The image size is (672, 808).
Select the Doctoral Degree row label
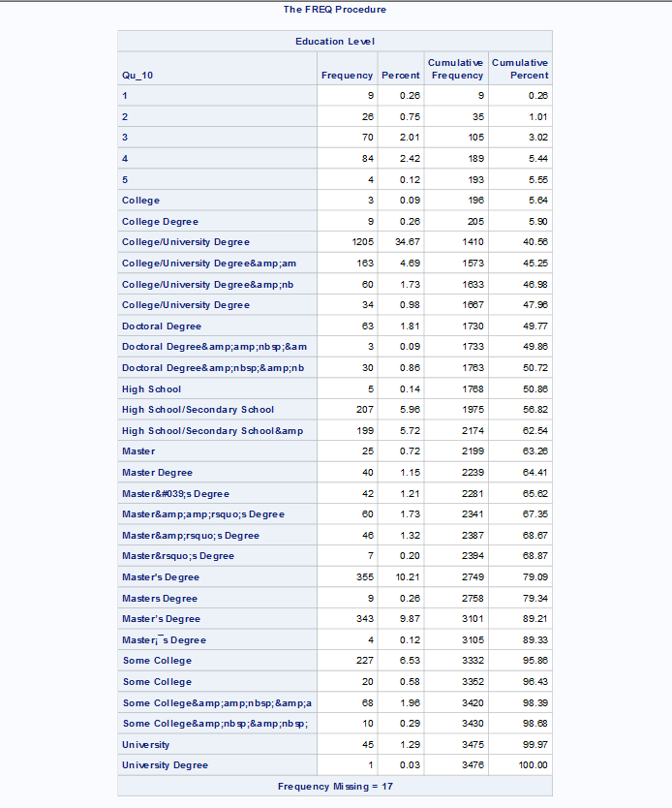(x=162, y=326)
